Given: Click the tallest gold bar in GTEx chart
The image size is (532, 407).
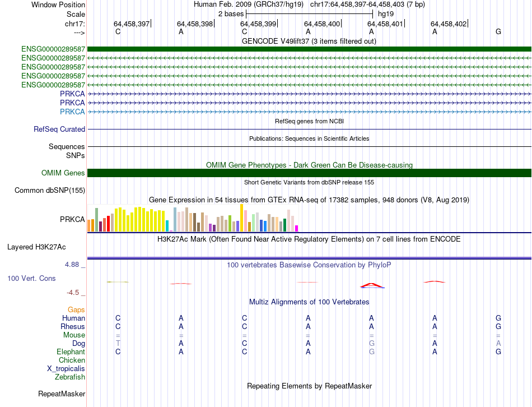Looking at the screenshot, I should pyautogui.click(x=241, y=218).
